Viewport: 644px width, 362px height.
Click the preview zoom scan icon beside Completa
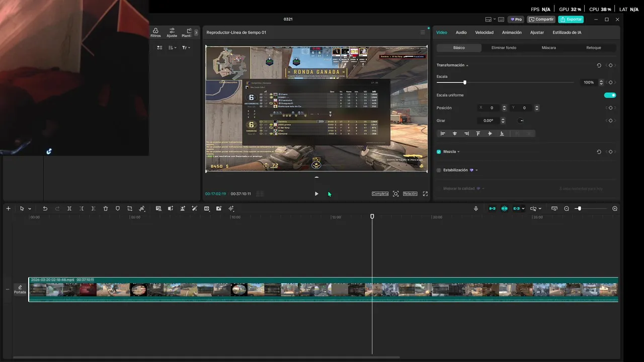tap(396, 194)
